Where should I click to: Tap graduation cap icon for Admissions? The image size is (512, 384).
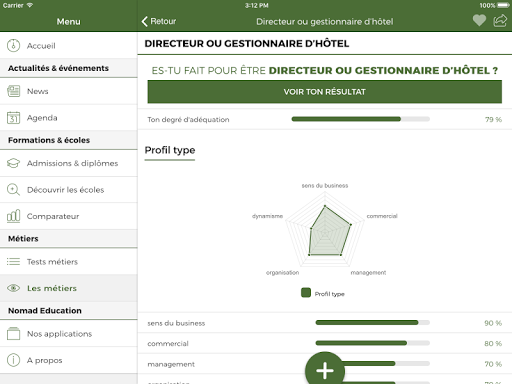coord(13,163)
